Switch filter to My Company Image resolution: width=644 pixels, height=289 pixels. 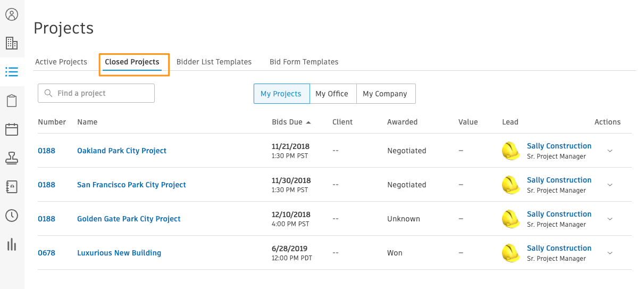pos(385,94)
